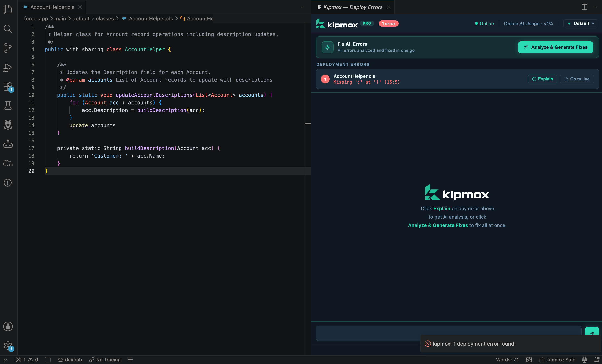This screenshot has height=364, width=602.
Task: Expand the main breadcrumb segment
Action: pos(60,19)
